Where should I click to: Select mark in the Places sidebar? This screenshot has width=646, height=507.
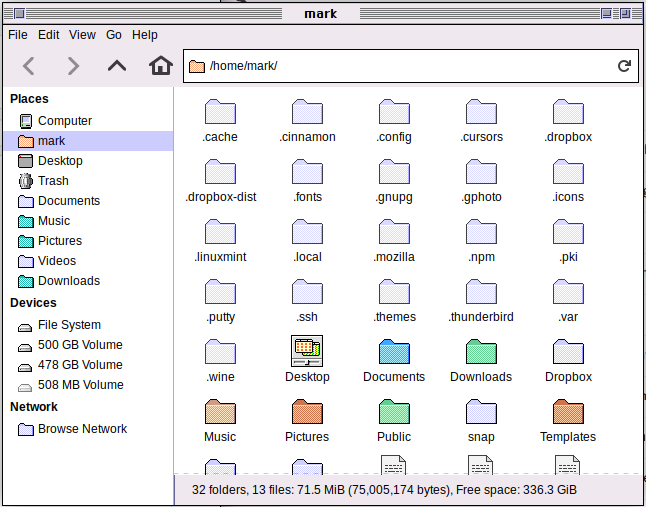click(x=88, y=141)
